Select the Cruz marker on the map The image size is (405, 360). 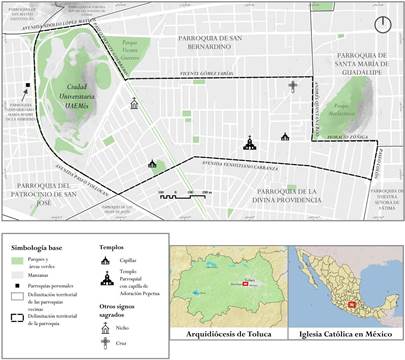[x=293, y=87]
